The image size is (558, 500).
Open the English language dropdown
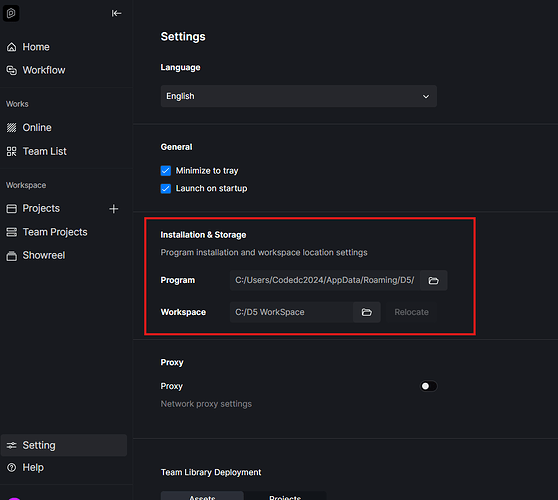pos(299,96)
